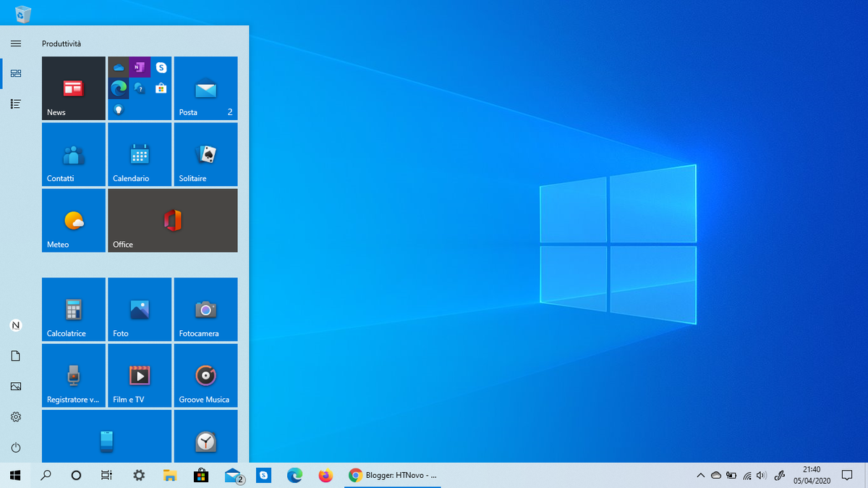Open the Posta mail tile
The height and width of the screenshot is (488, 868).
205,88
